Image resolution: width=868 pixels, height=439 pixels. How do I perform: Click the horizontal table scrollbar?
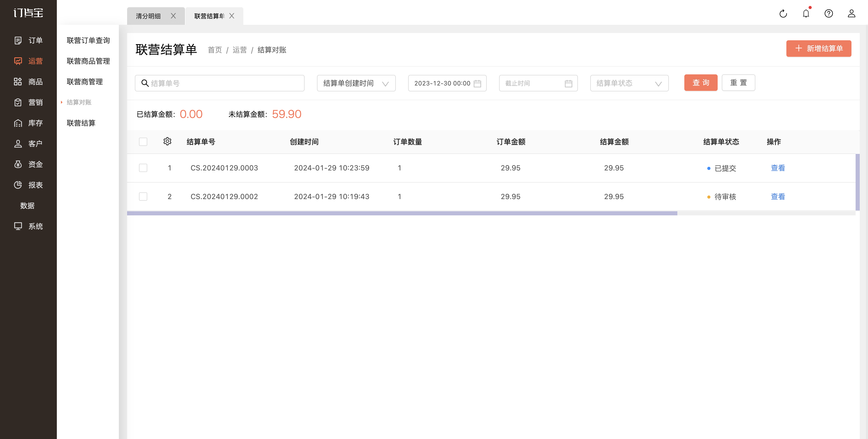click(x=402, y=213)
